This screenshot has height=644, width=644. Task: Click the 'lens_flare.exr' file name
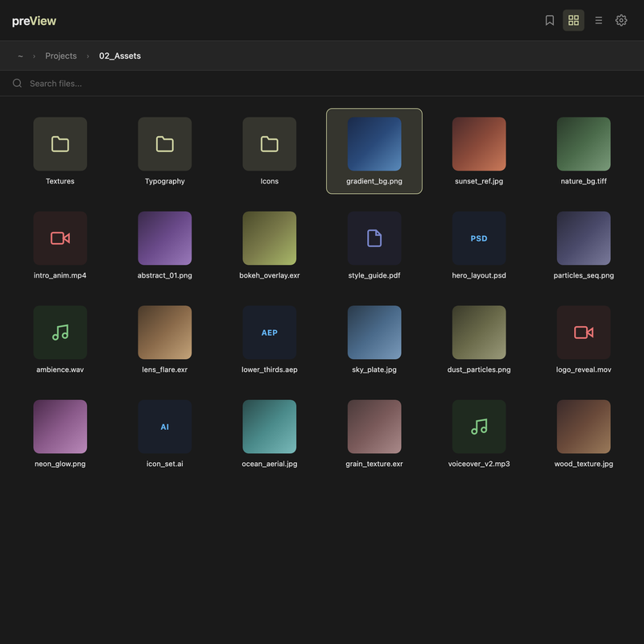(x=165, y=369)
